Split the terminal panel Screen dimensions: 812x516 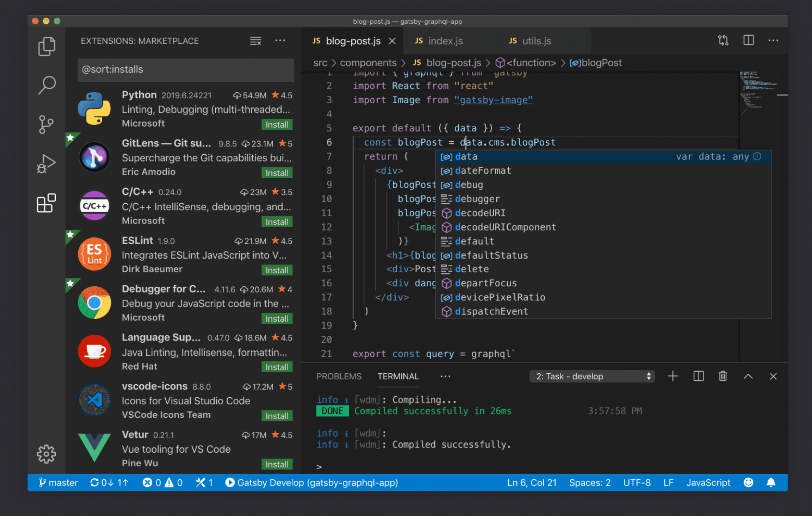698,376
